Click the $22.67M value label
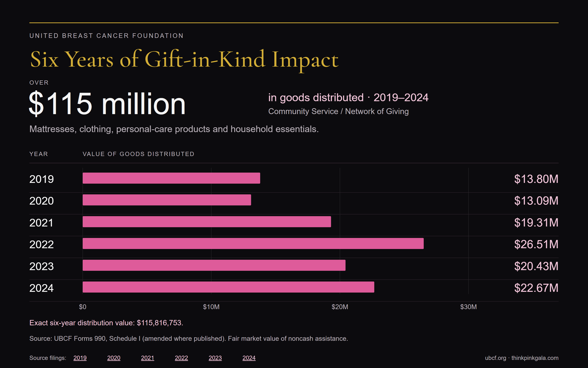This screenshot has height=368, width=588. (x=536, y=288)
